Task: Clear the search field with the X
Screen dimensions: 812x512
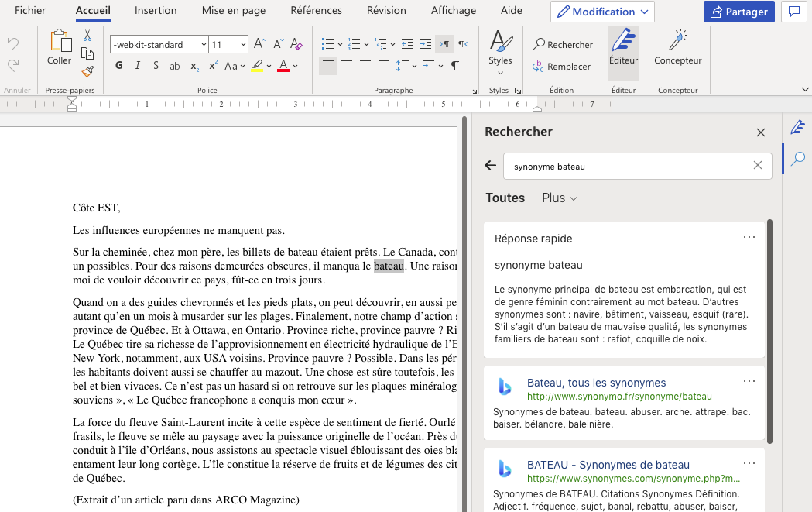Action: [757, 165]
